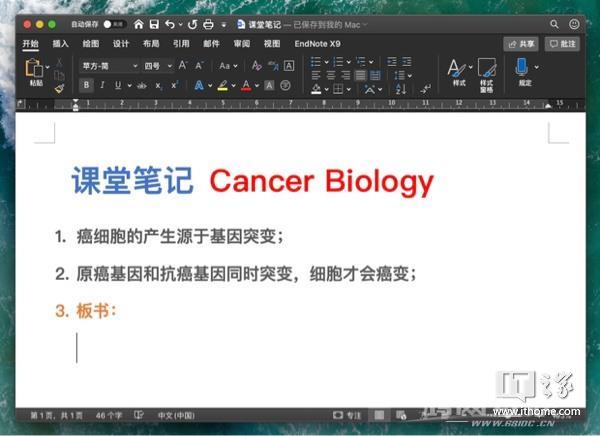Open the bullet list style dropdown
Screen dimensions: 600x436
click(326, 62)
